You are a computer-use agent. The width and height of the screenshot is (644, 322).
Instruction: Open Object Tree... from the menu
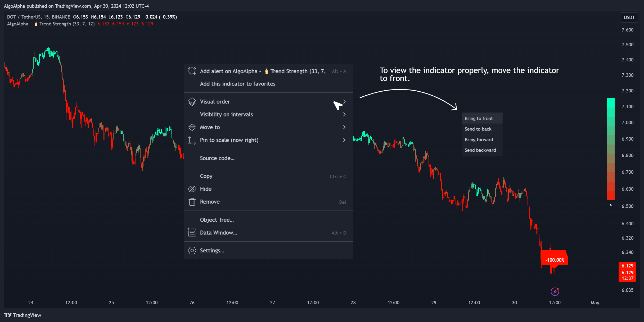pos(268,220)
